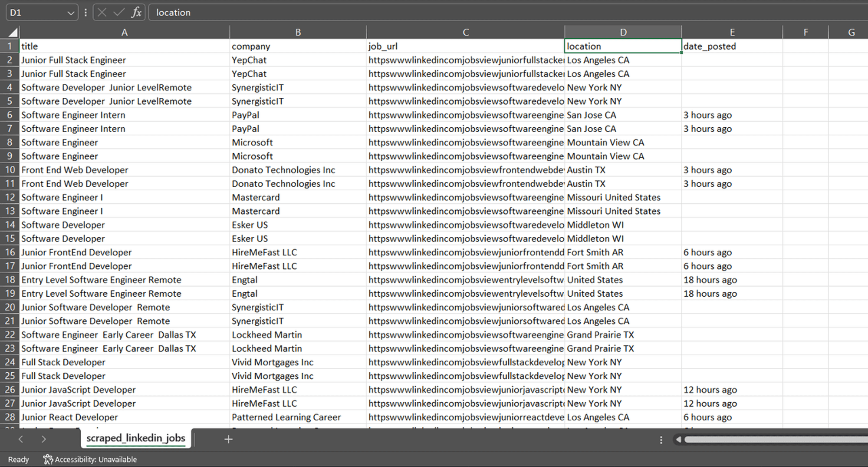Click the Ready indicator in status bar
Viewport: 868px width, 467px height.
tap(18, 459)
